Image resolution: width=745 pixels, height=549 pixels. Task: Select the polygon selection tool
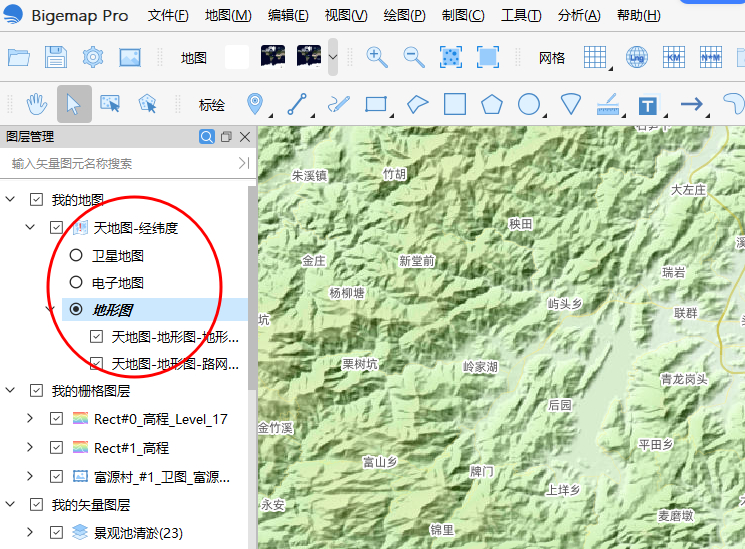147,104
